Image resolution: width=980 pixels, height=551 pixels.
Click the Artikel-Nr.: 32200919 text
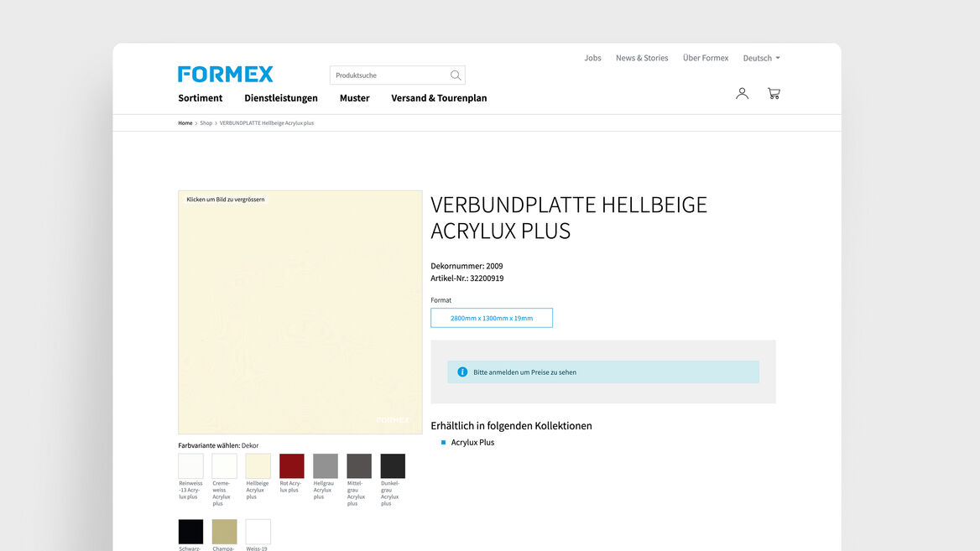[467, 278]
